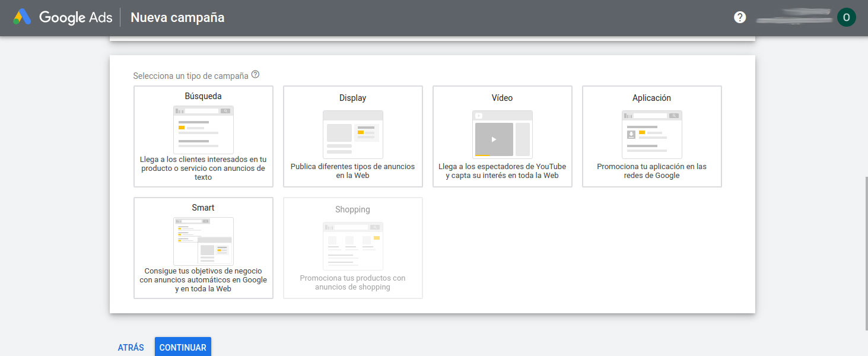Open the help question mark icon in header
Screen dimensions: 868x356
coord(740,17)
